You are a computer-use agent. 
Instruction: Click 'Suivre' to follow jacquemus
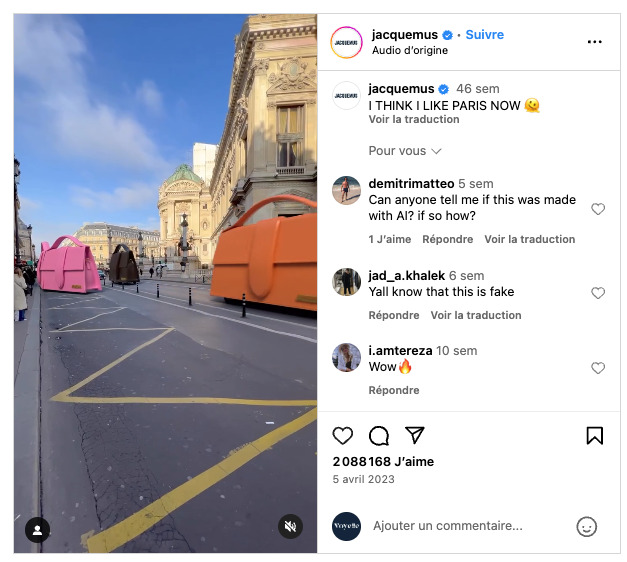tap(485, 35)
